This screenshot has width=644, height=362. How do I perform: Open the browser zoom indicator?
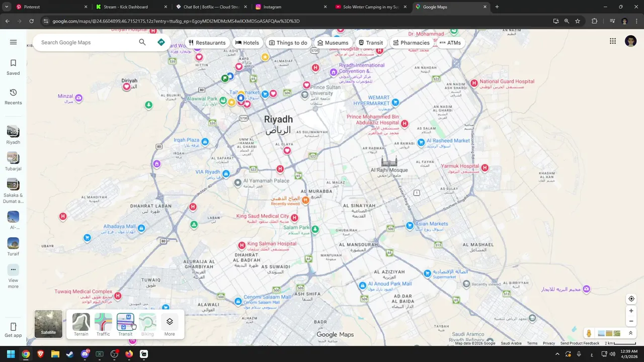567,21
